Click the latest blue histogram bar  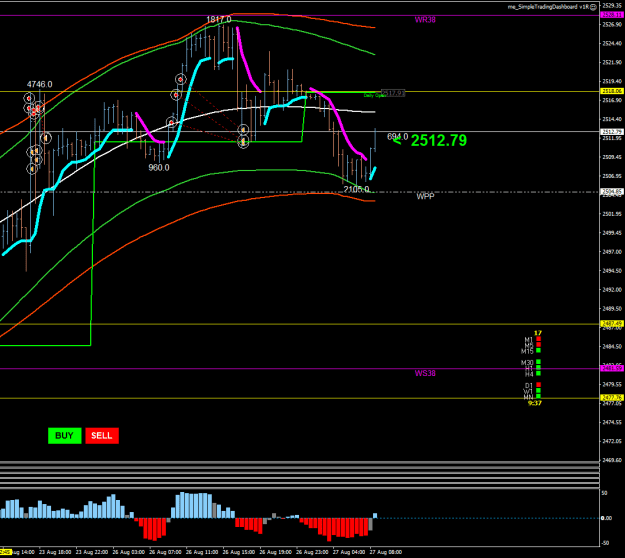pyautogui.click(x=375, y=516)
